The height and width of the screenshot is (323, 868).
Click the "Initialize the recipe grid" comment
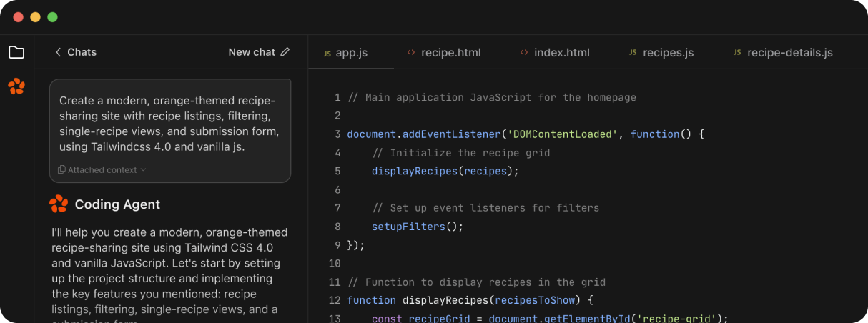461,153
